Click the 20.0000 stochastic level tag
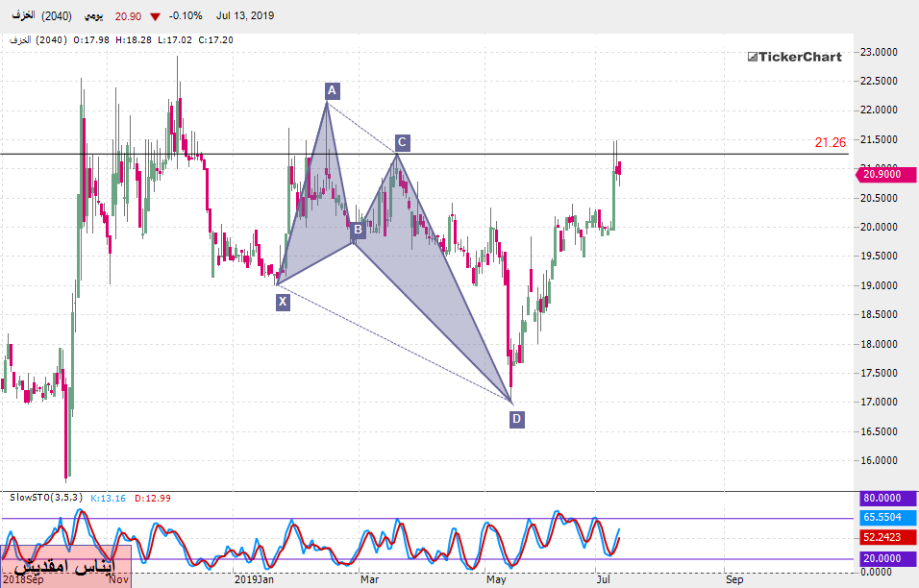Image resolution: width=919 pixels, height=588 pixels. [x=881, y=559]
